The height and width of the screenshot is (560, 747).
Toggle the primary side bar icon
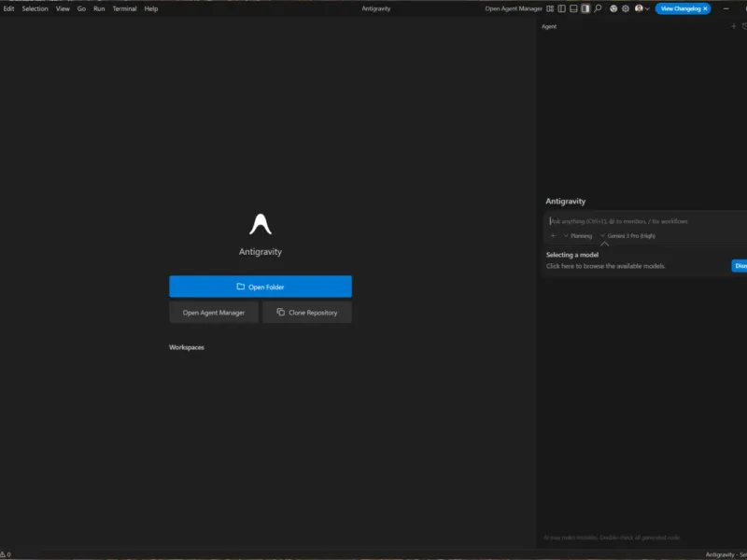(562, 8)
